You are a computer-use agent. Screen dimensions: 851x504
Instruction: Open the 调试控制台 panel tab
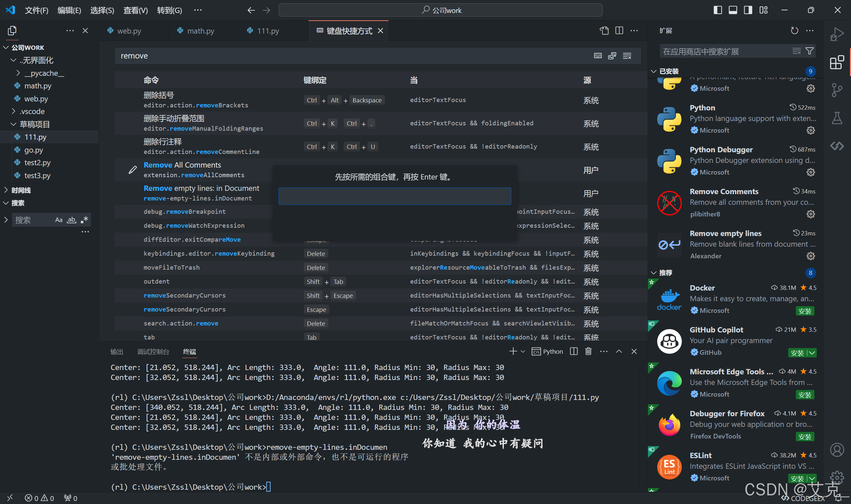pyautogui.click(x=153, y=352)
